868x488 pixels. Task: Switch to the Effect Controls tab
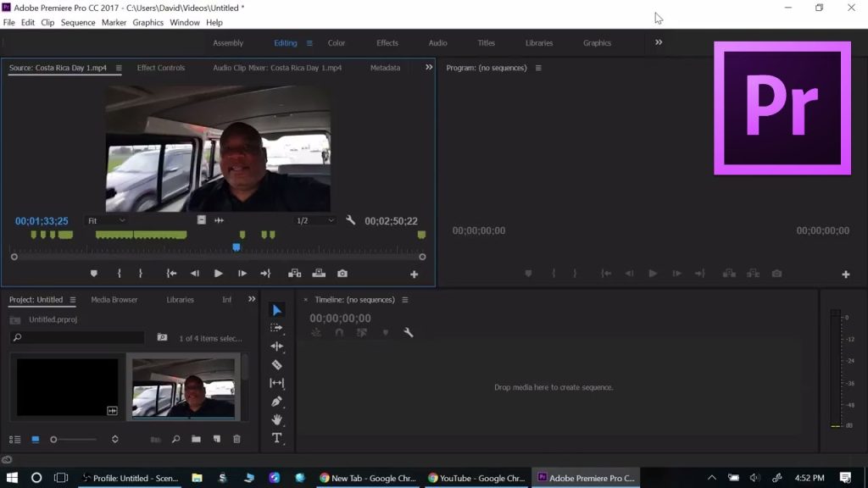pos(160,68)
